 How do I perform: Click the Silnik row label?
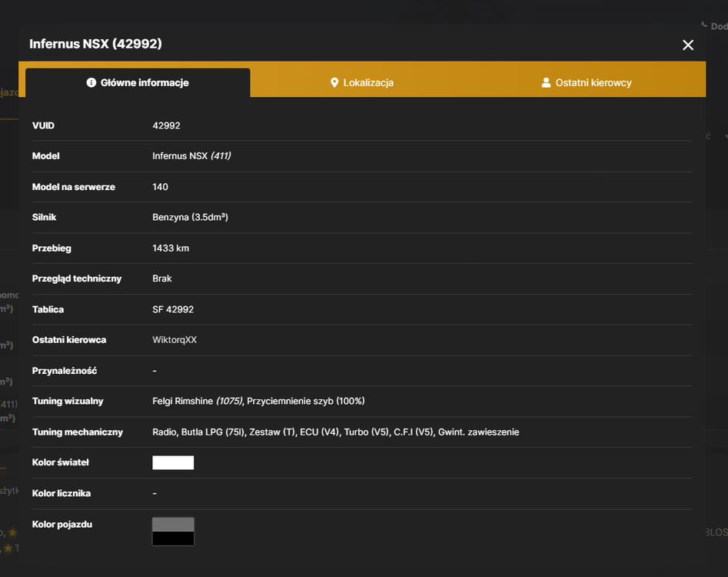point(44,217)
